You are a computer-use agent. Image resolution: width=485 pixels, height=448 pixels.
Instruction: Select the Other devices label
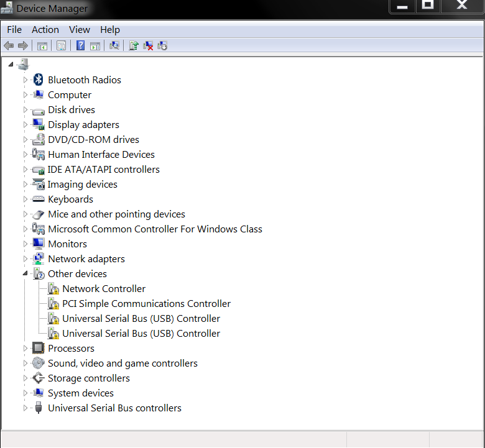pos(77,273)
